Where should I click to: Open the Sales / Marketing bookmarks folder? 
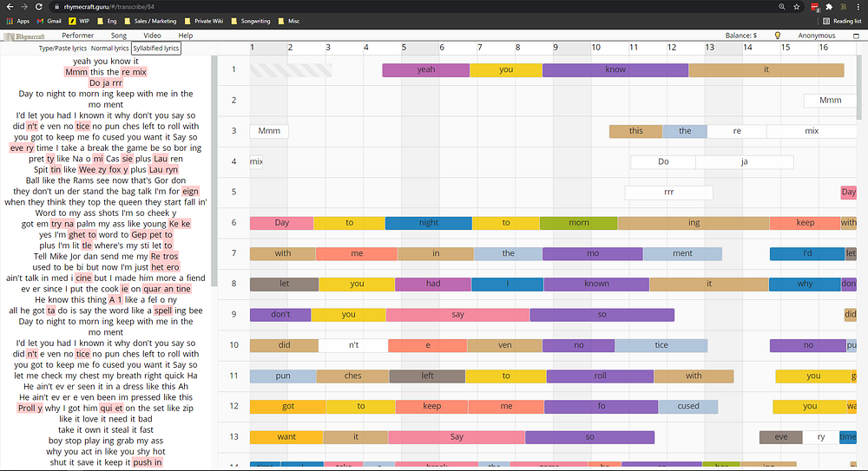point(150,21)
